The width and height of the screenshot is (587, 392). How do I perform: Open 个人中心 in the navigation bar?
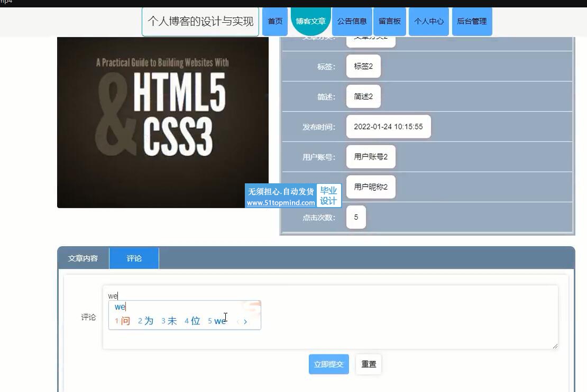tap(429, 21)
